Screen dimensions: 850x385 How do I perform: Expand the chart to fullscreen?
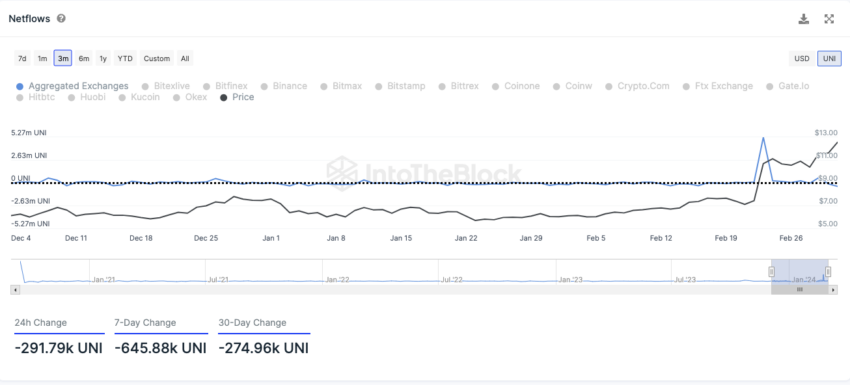[829, 19]
